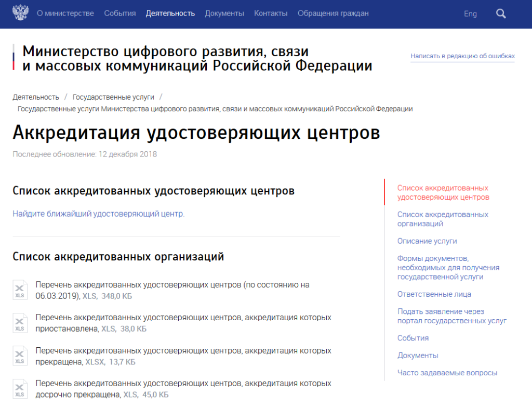Click Подать заявление через портал sidebar link
The height and width of the screenshot is (407, 532).
click(x=451, y=316)
